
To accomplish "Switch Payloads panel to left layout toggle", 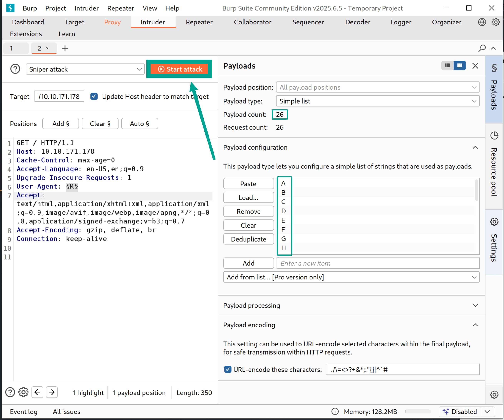I will [447, 66].
